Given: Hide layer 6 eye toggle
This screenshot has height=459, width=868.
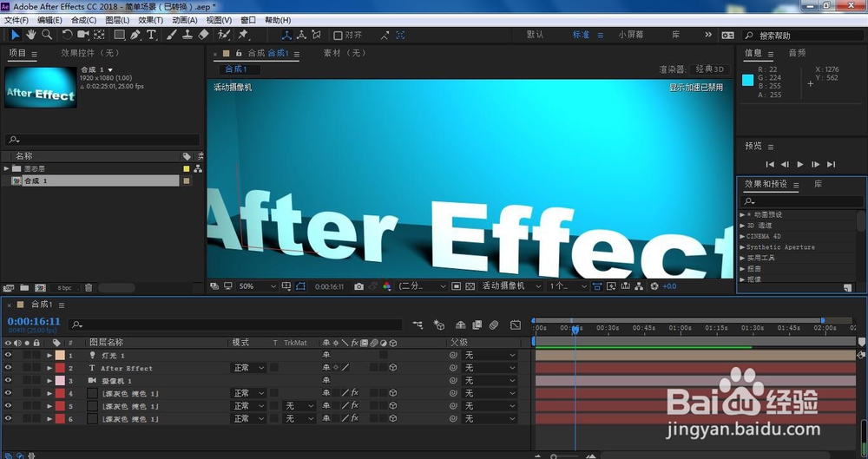Looking at the screenshot, I should coord(8,418).
